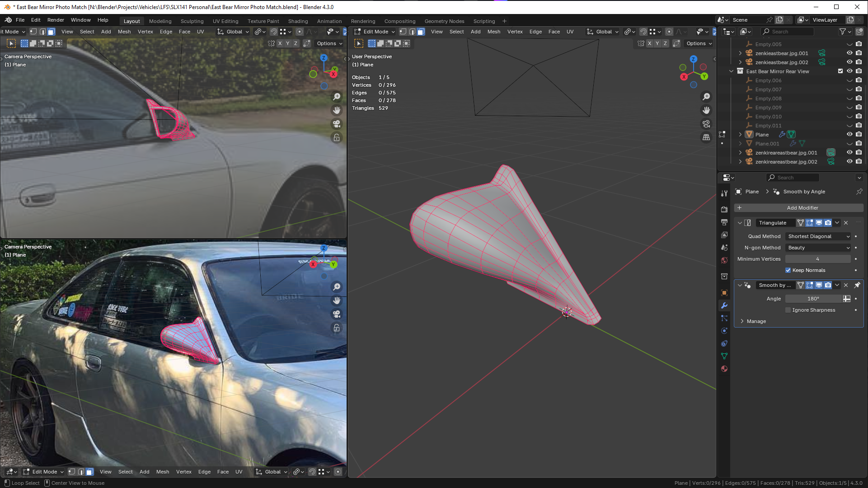This screenshot has width=868, height=488.
Task: Click zoom magnifier in top-left viewport
Action: (x=337, y=97)
